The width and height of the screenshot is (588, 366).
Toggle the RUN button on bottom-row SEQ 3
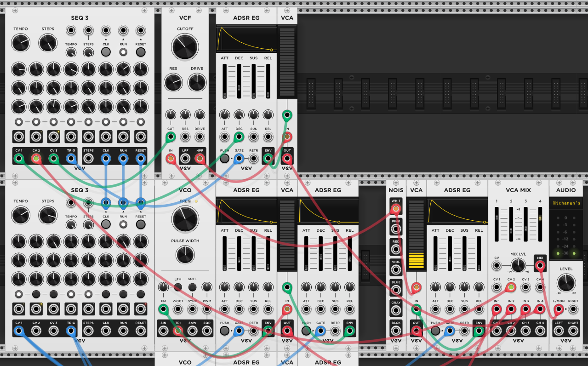(123, 224)
